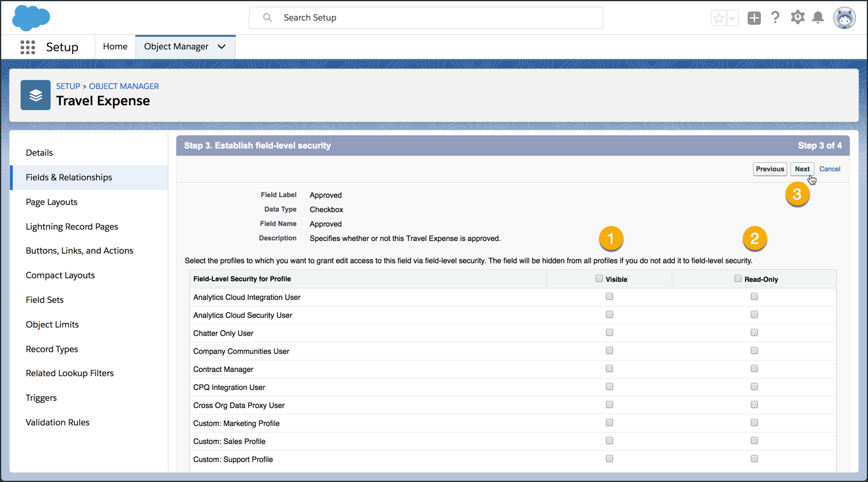Check Visible for Analytics Cloud Security User
This screenshot has width=868, height=482.
point(610,314)
